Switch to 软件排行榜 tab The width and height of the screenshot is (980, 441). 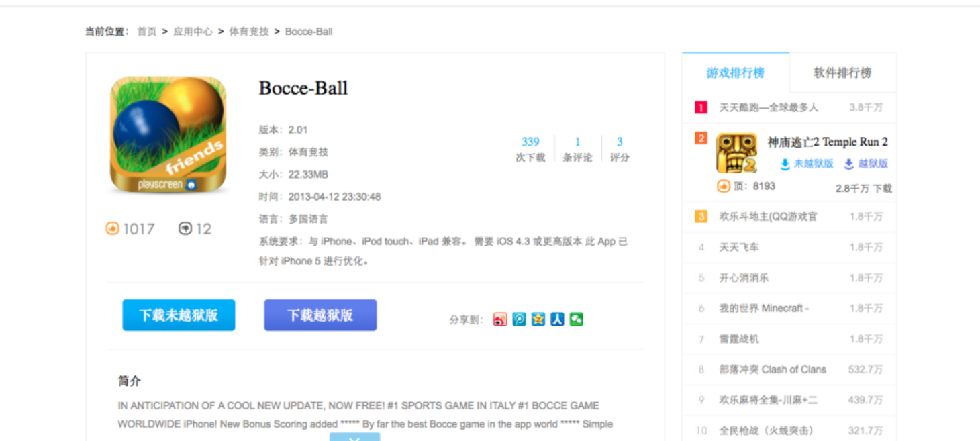tap(842, 72)
